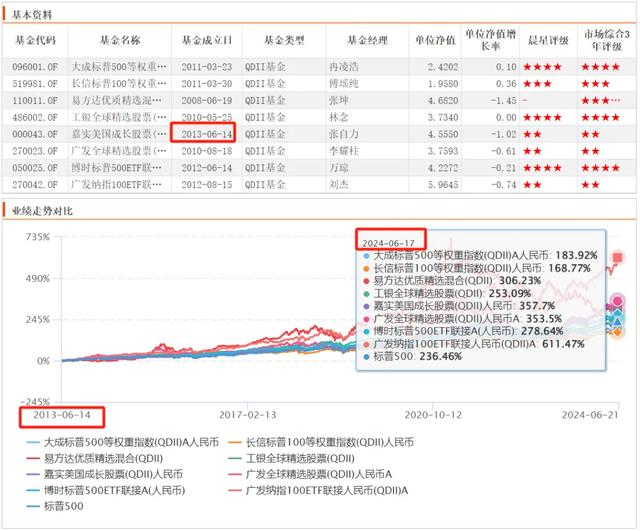Screen dimensions: 640x531
Task: Click inception date 2008-06-19
Action: coord(207,100)
